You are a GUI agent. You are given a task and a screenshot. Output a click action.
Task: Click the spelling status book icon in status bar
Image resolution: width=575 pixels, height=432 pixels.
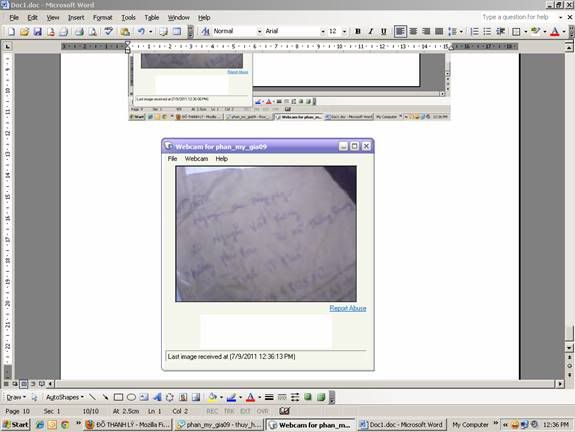[285, 411]
